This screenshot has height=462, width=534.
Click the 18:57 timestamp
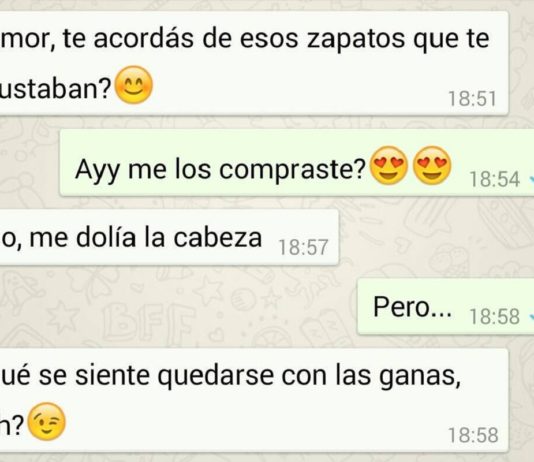(303, 247)
